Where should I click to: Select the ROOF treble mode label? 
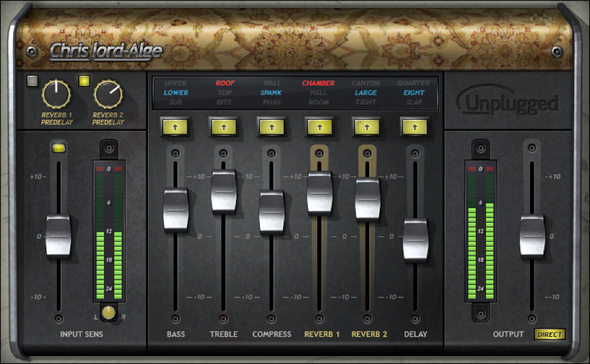pos(225,83)
